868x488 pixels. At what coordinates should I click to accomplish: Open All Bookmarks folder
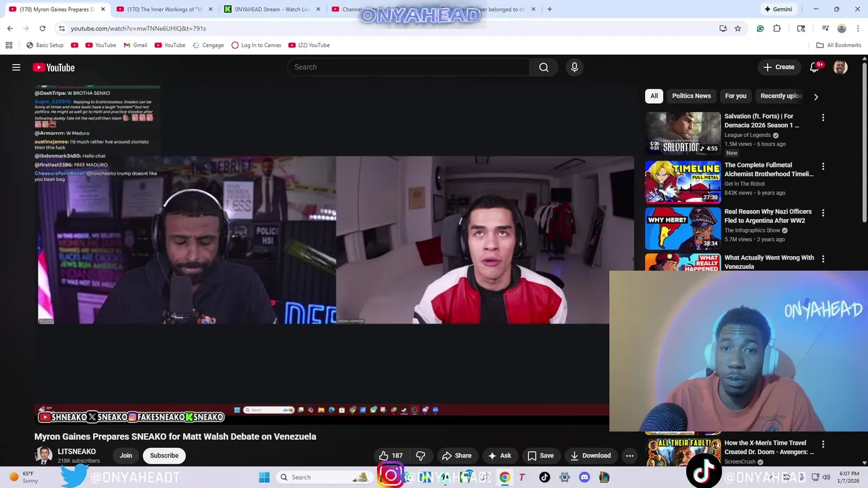[839, 45]
